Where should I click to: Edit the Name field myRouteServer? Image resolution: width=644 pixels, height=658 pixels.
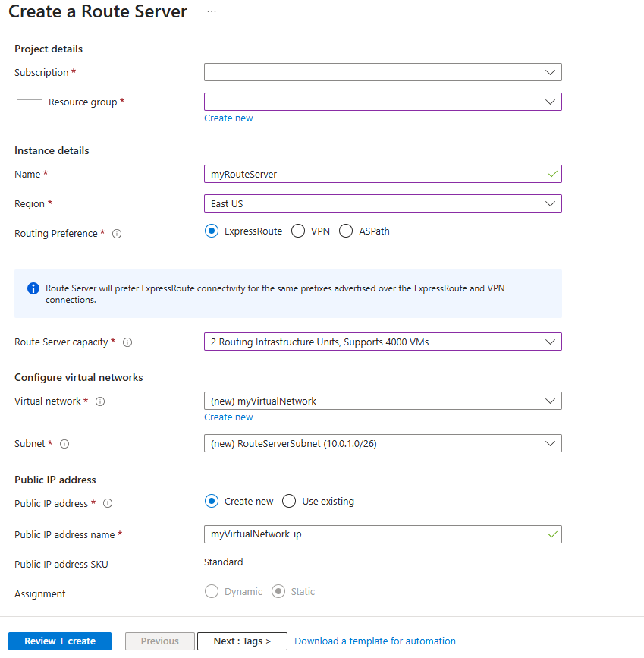coord(382,174)
